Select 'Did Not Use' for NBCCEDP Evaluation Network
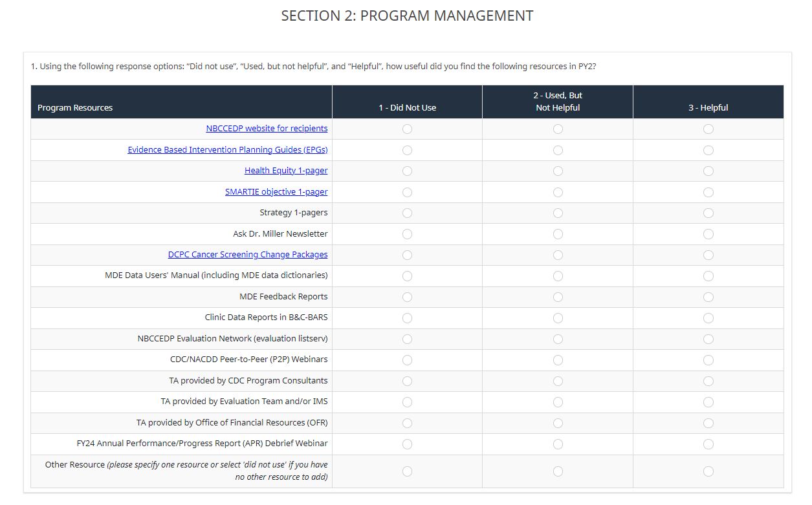 point(407,339)
